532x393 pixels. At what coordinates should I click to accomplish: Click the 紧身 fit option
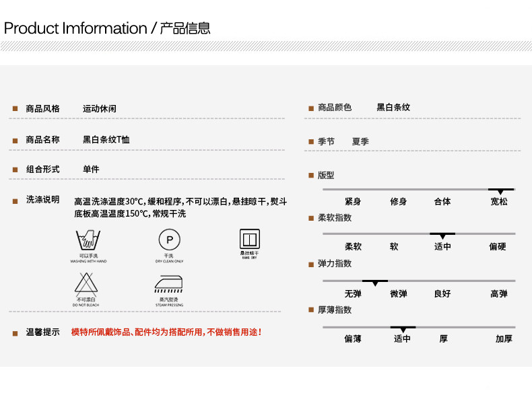coord(353,201)
